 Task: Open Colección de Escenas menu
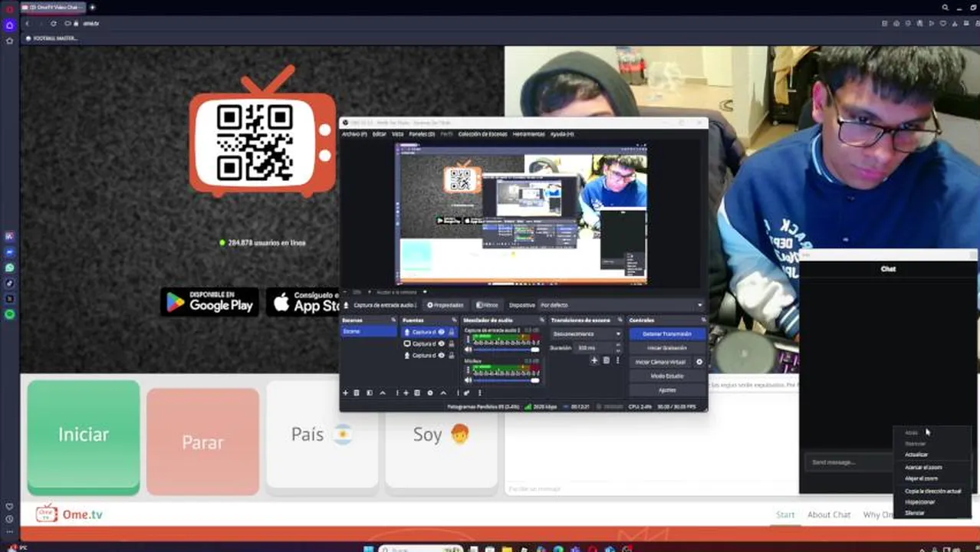coord(482,133)
